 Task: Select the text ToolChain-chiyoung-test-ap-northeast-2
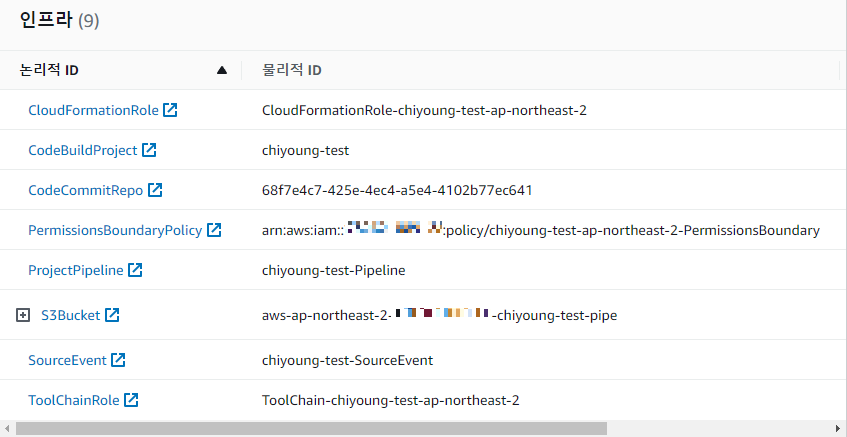[x=391, y=400]
